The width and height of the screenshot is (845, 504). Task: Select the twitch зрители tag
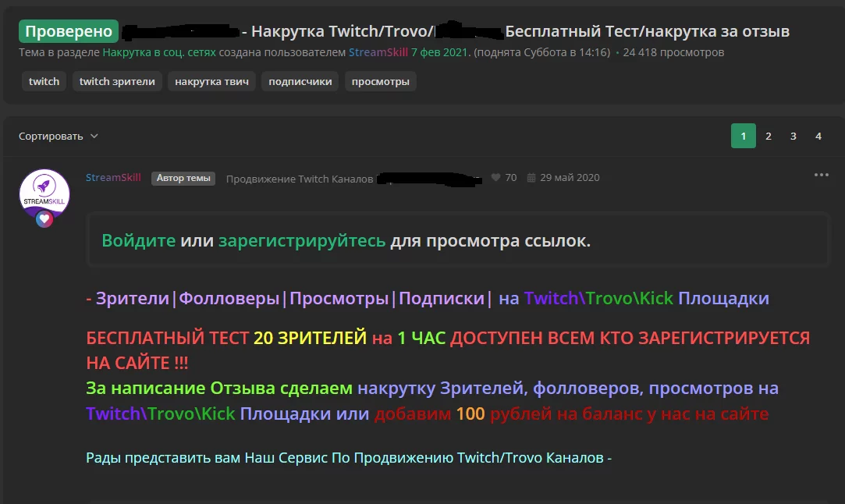pos(117,81)
